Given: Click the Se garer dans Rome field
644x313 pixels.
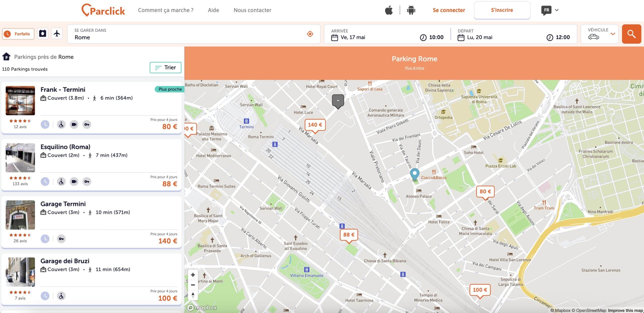Looking at the screenshot, I should click(194, 34).
